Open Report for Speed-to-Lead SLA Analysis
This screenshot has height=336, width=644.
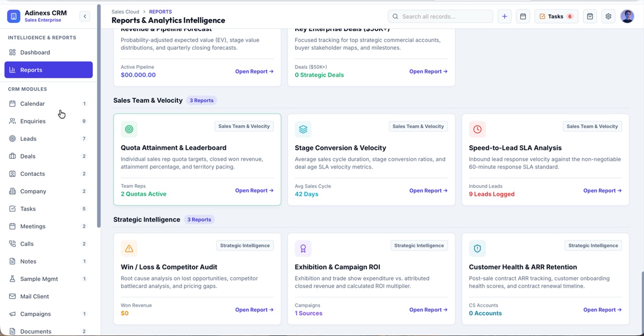click(x=602, y=191)
